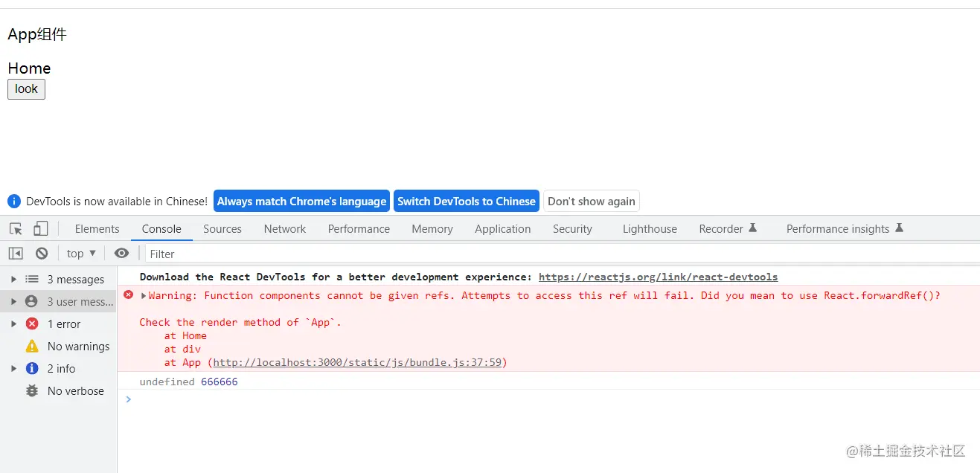This screenshot has height=473, width=980.
Task: Select the No warnings sidebar row
Action: 59,347
